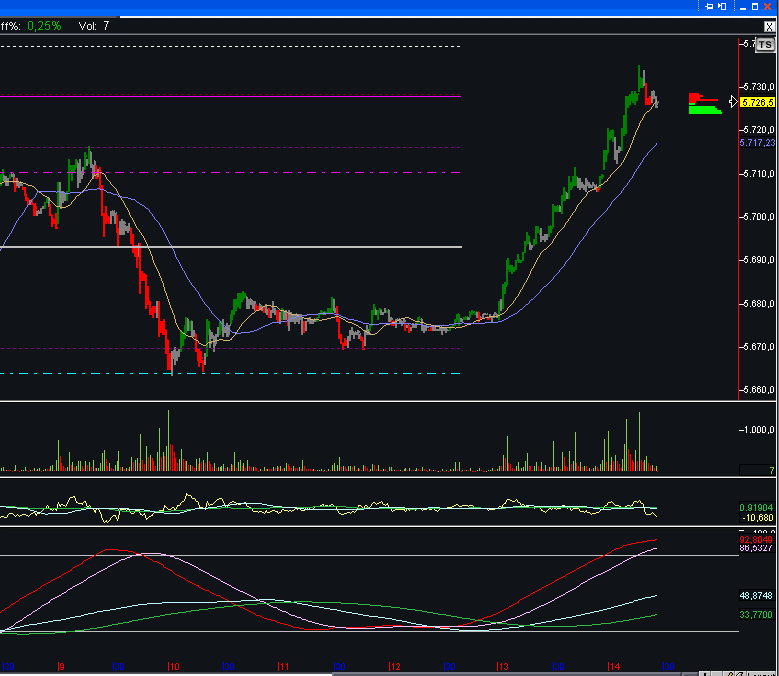Click the 5.720,0 price axis label
The image size is (779, 676).
point(759,130)
